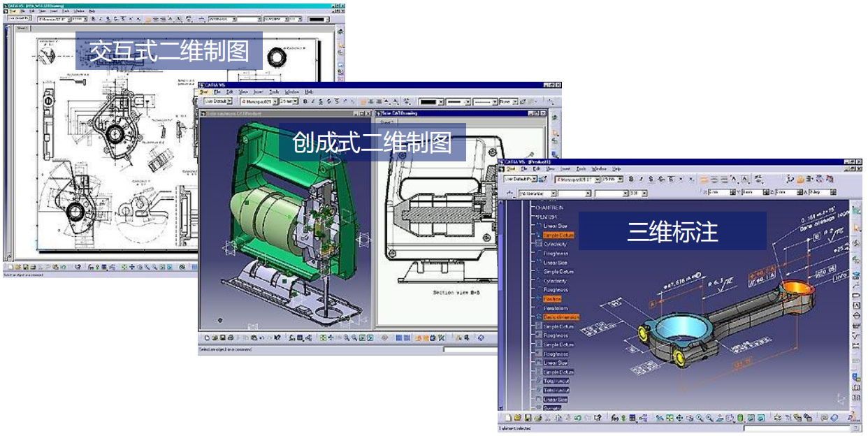Click Zoom In icon in connecting rod window

[700, 419]
